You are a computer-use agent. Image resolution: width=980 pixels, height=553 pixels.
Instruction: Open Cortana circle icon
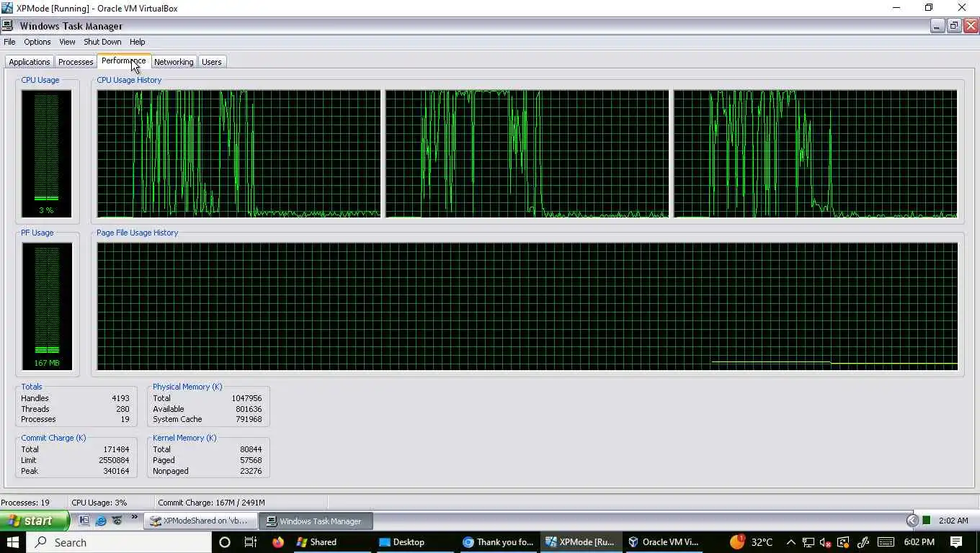[x=224, y=542]
